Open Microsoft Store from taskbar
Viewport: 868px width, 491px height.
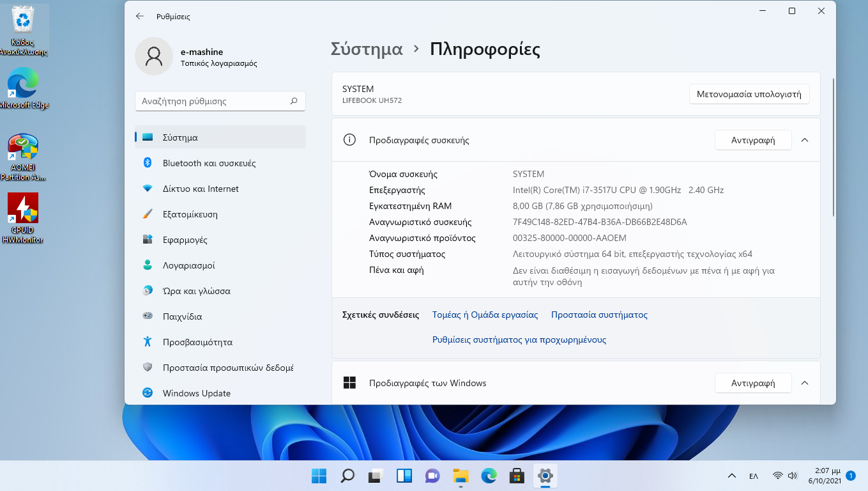click(x=517, y=476)
